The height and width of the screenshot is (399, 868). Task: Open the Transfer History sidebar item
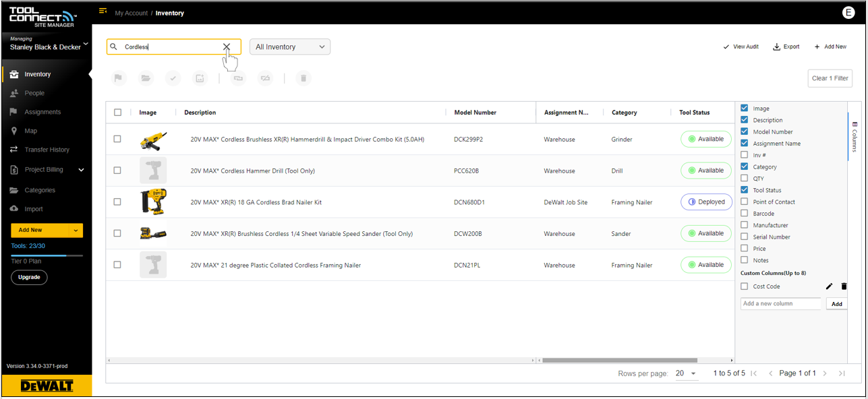coord(47,150)
